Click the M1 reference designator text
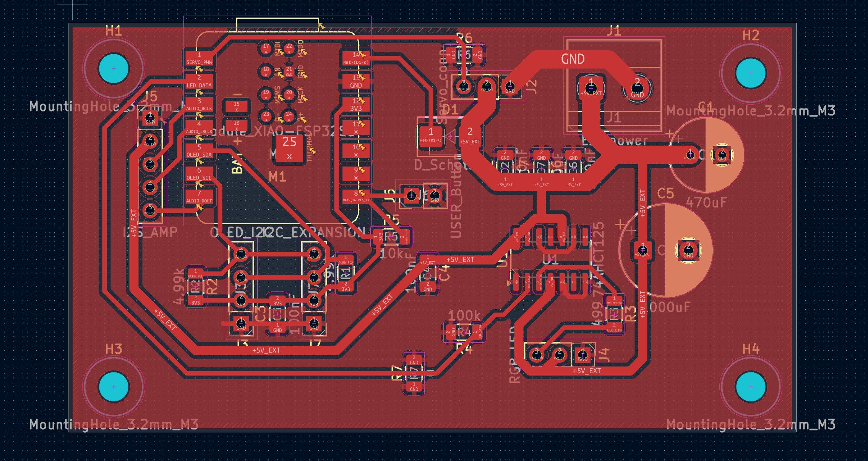The image size is (868, 461). pos(277,177)
